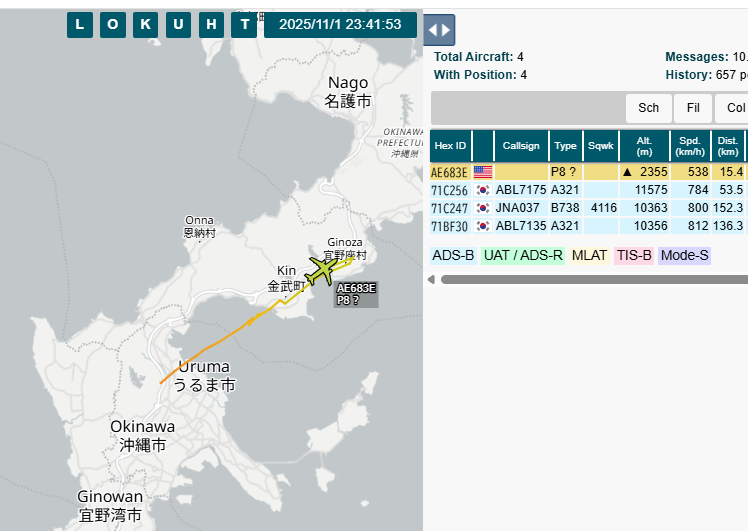Click the date and time display
748x531 pixels.
340,24
